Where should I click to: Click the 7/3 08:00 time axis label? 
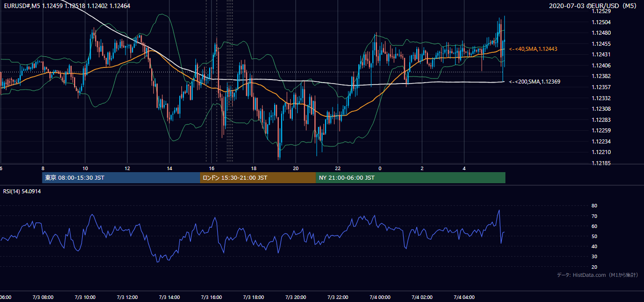pyautogui.click(x=43, y=297)
